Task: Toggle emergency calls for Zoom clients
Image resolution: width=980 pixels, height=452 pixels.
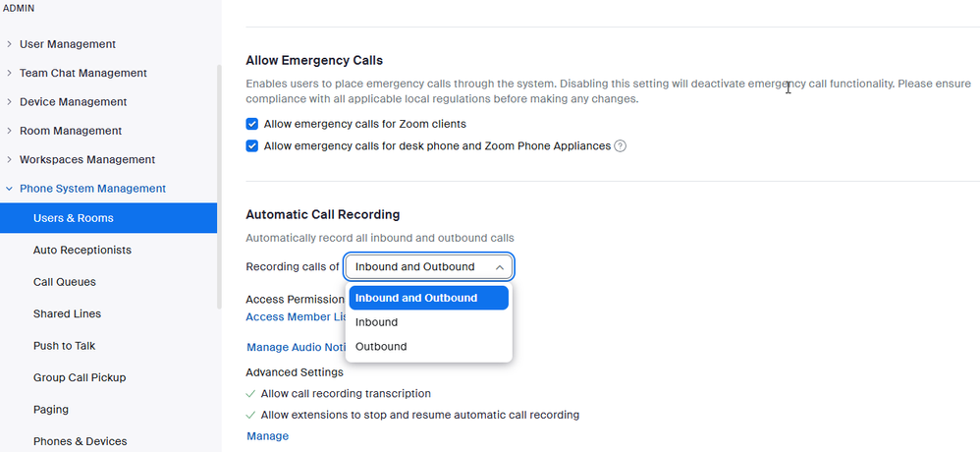Action: [252, 124]
